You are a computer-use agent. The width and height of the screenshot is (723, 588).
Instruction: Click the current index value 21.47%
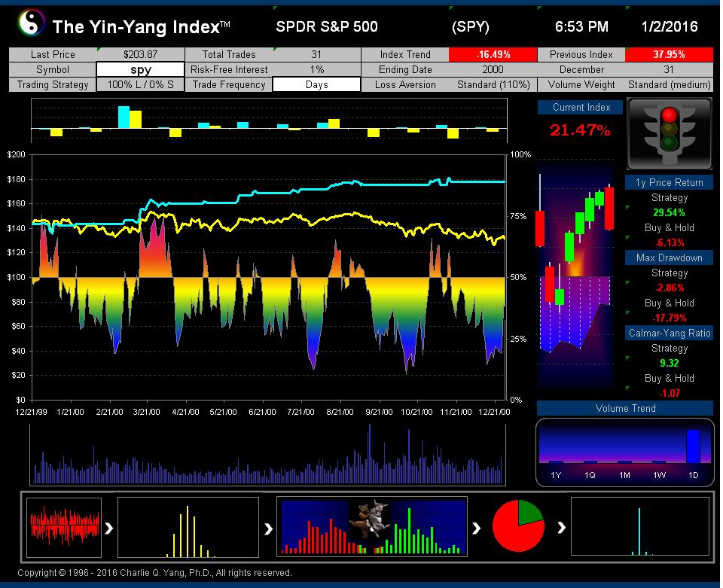tap(580, 130)
